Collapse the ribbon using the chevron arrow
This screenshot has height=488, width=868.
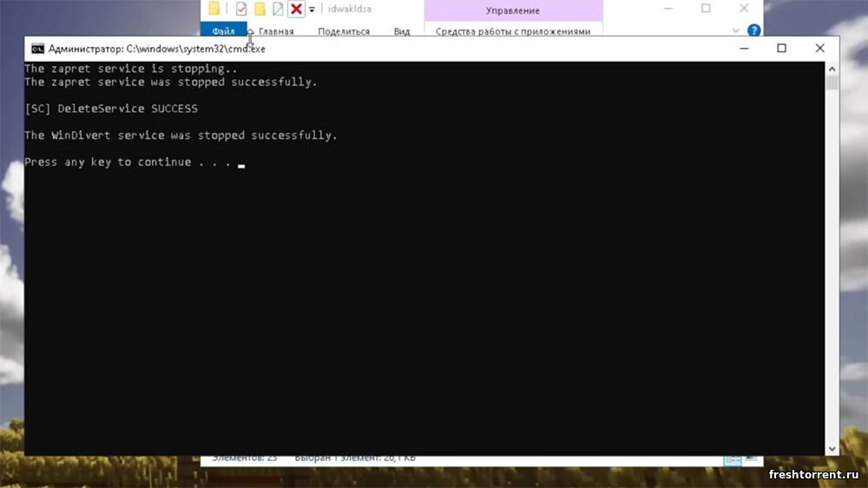coord(734,30)
